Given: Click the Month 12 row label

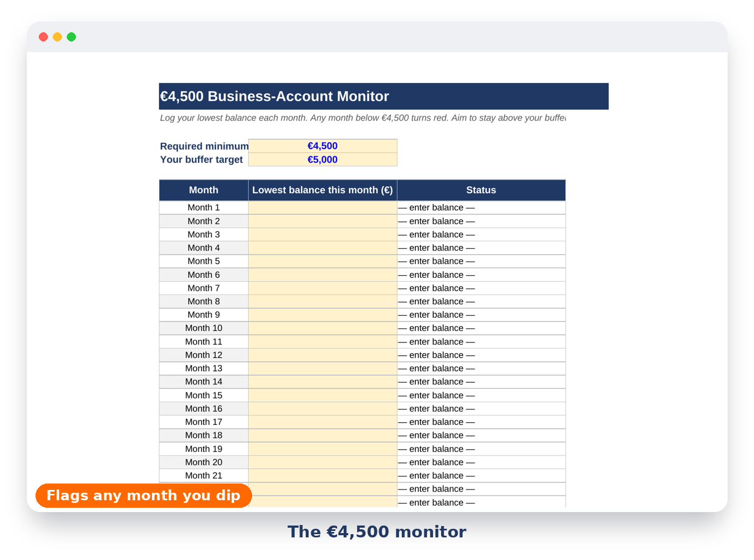Looking at the screenshot, I should coord(204,355).
